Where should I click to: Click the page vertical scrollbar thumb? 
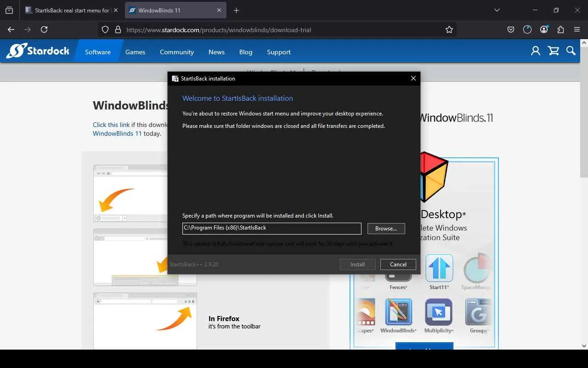click(584, 112)
